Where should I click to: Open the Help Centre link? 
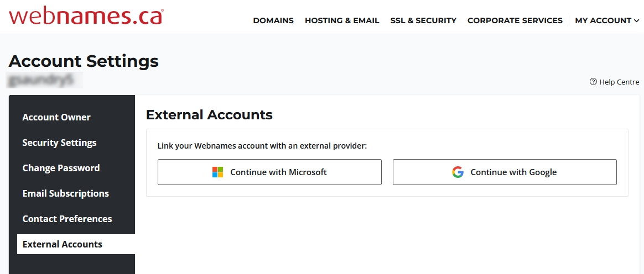tap(615, 82)
